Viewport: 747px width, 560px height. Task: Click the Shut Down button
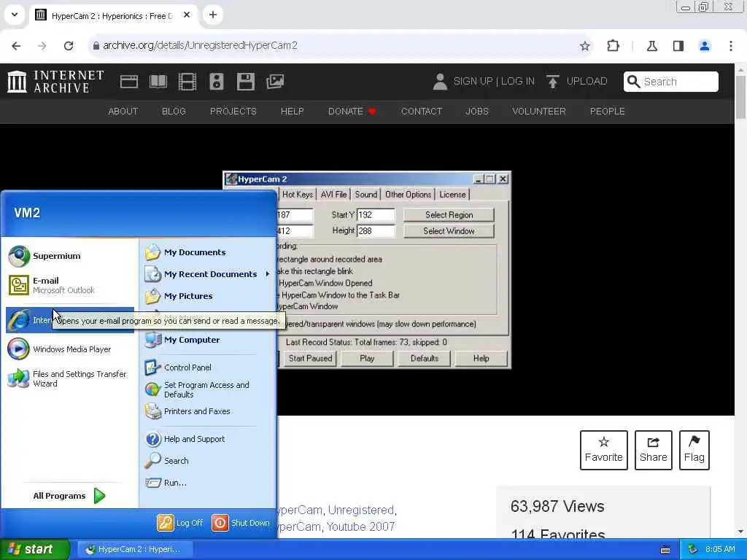[x=241, y=522]
